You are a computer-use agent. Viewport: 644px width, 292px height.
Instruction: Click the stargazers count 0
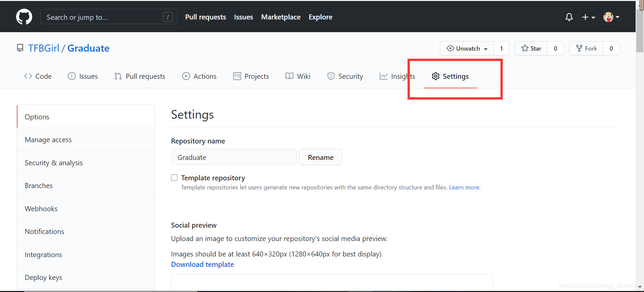[x=555, y=48]
